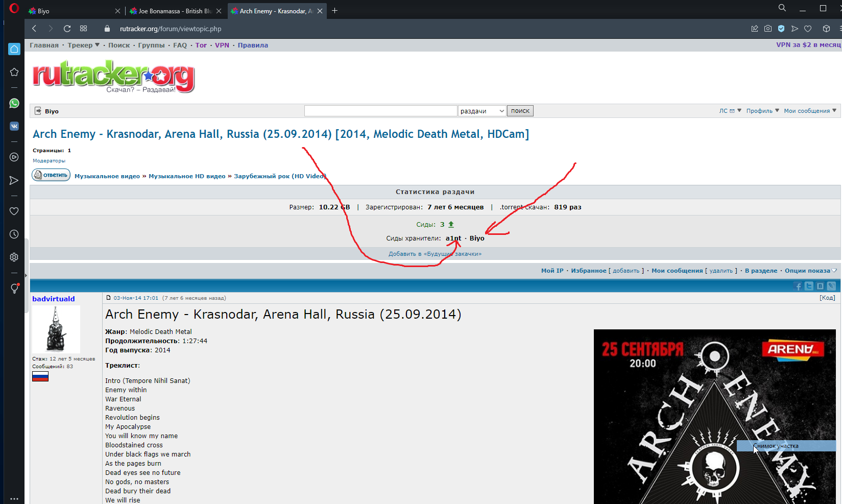Show post [Код] link

(x=827, y=298)
